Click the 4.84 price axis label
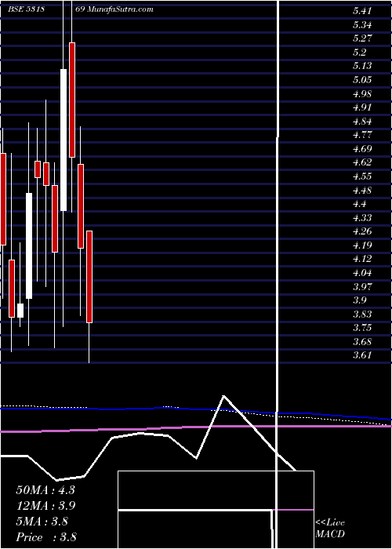The height and width of the screenshot is (549, 392). (362, 122)
